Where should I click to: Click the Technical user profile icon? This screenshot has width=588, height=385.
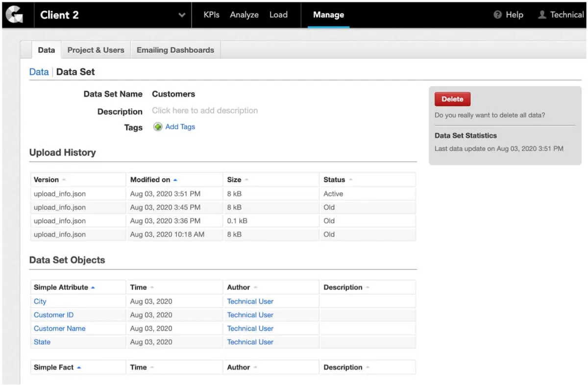point(542,15)
